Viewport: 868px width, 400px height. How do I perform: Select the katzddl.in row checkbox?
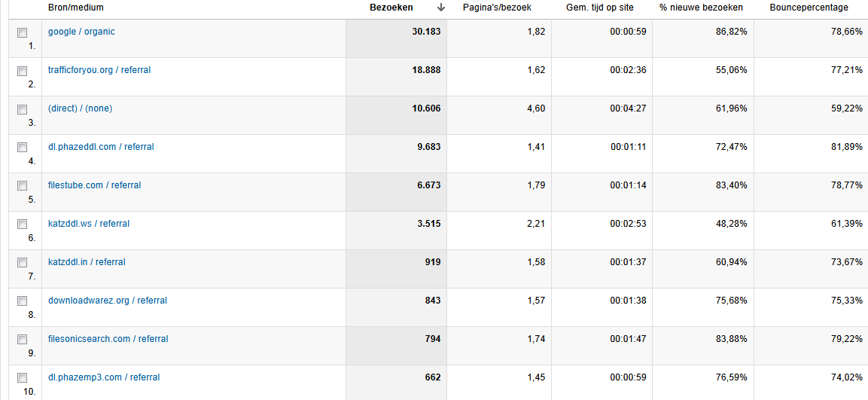[22, 263]
